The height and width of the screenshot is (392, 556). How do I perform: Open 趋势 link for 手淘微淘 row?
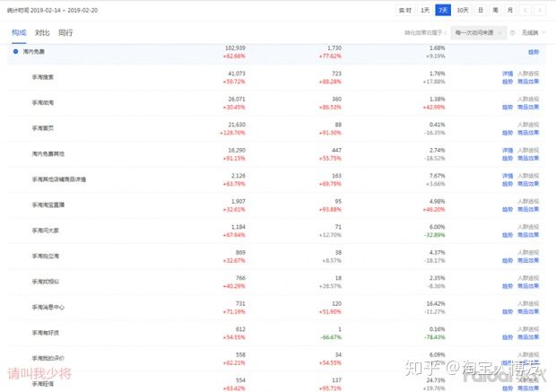click(508, 107)
